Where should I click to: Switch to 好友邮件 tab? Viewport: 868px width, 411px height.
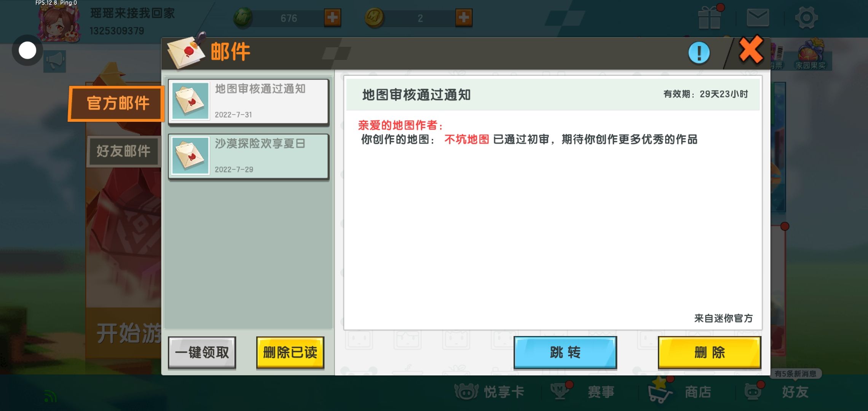tap(123, 151)
